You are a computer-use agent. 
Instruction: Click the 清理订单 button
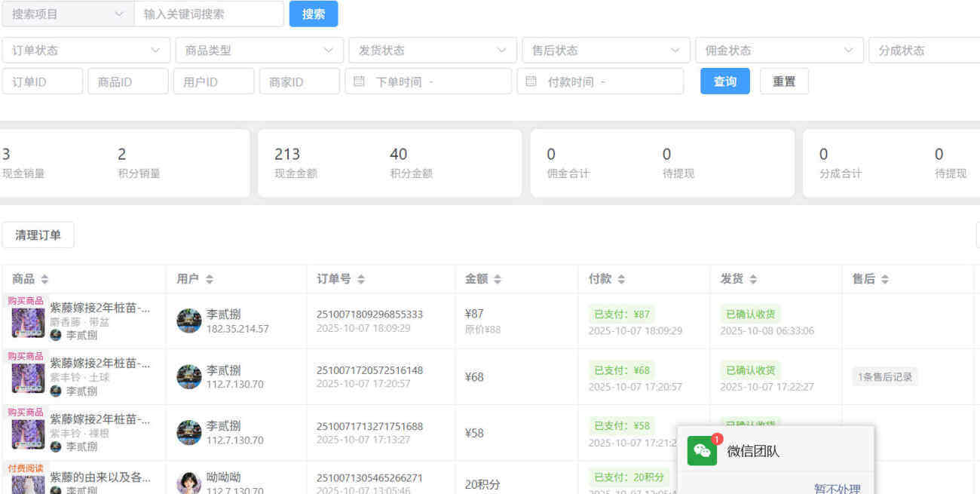[38, 235]
